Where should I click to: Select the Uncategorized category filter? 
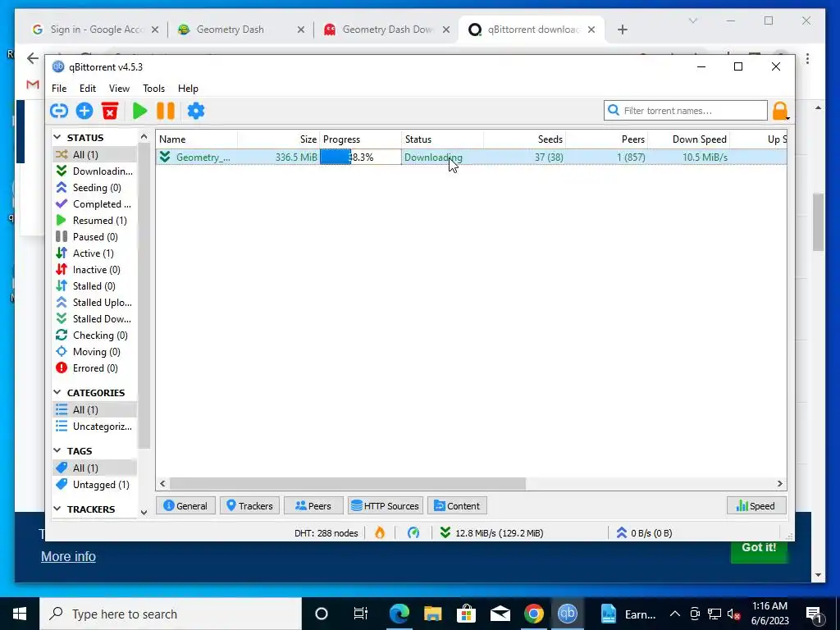[94, 427]
